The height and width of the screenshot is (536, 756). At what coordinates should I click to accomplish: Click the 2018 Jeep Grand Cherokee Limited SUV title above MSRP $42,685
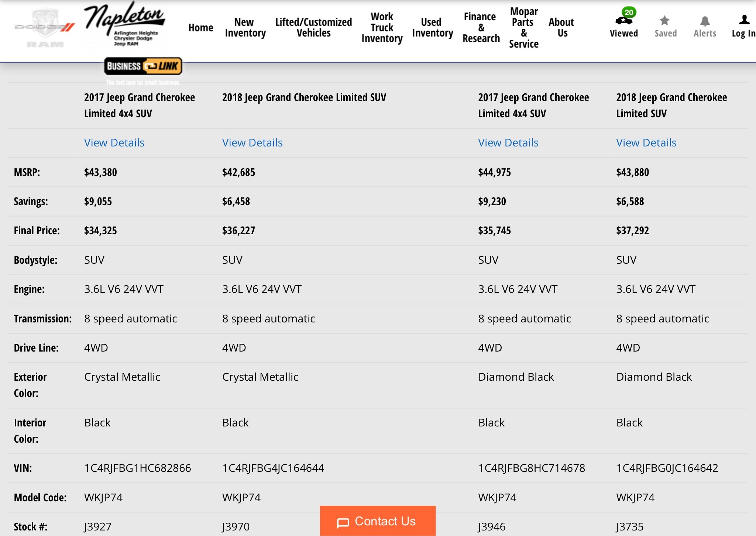pos(304,97)
